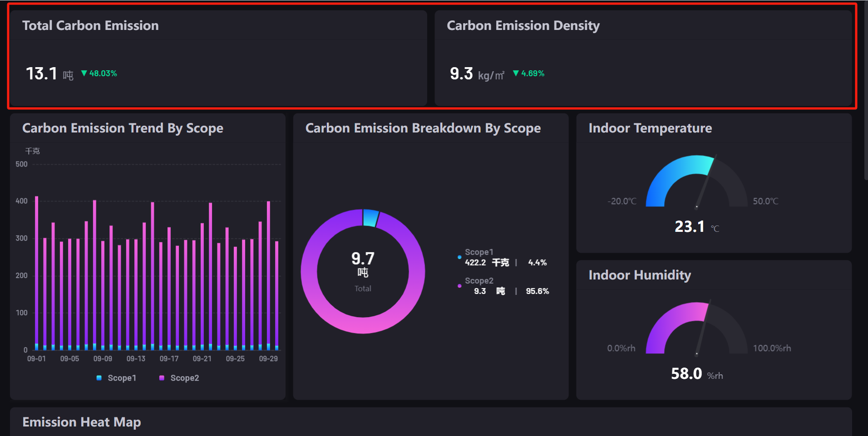This screenshot has height=436, width=868.
Task: Click the Carbon Emission Breakdown By Scope title
Action: (x=423, y=128)
